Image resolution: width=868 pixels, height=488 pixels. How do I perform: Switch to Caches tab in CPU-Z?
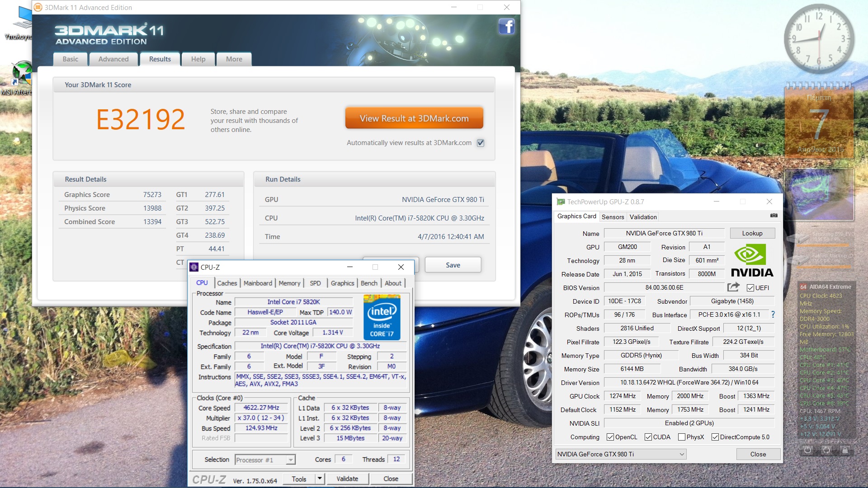227,283
